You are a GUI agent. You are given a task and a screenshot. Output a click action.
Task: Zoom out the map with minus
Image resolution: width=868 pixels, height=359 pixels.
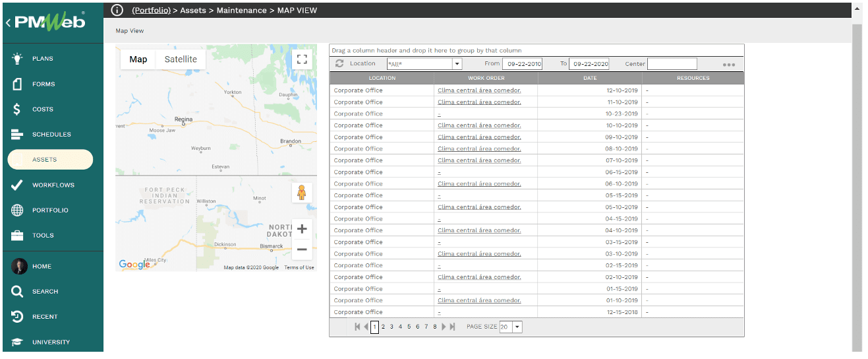point(302,249)
